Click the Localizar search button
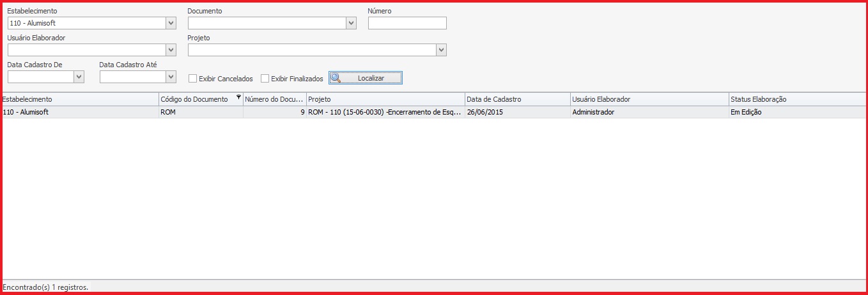This screenshot has height=295, width=868. click(x=366, y=78)
